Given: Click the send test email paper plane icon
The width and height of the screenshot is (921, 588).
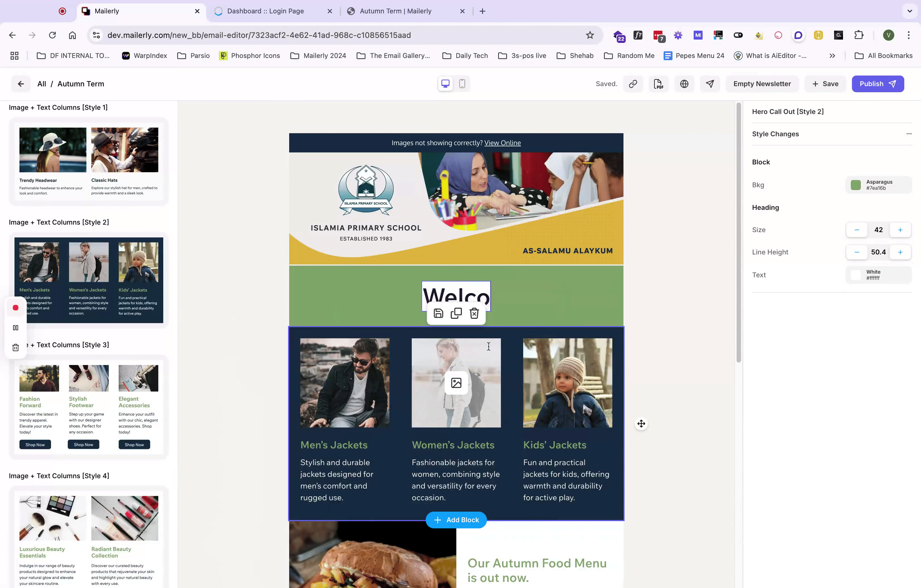Looking at the screenshot, I should tap(710, 84).
